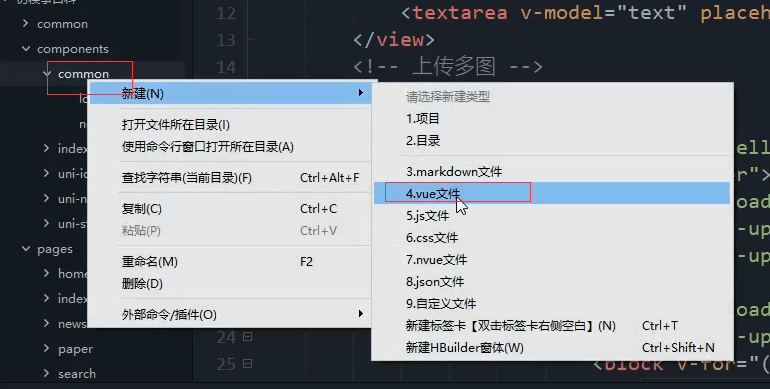The height and width of the screenshot is (389, 770).
Task: Open the 新建(N) submenu
Action: (x=231, y=93)
